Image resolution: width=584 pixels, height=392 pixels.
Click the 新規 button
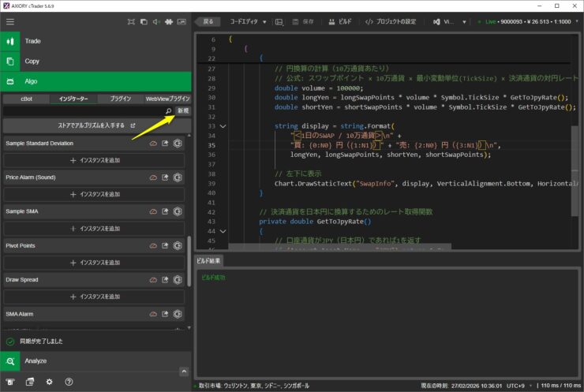tap(182, 111)
